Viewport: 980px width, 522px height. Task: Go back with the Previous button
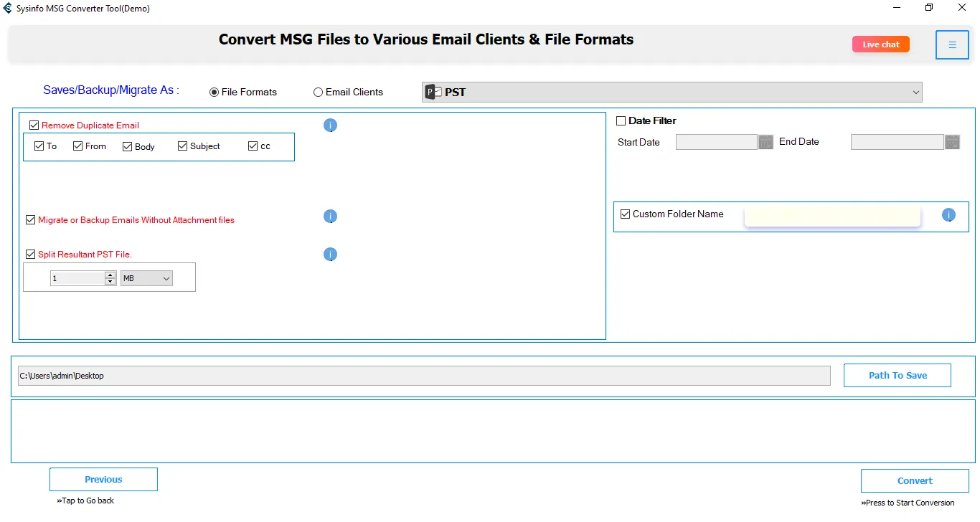(x=103, y=480)
